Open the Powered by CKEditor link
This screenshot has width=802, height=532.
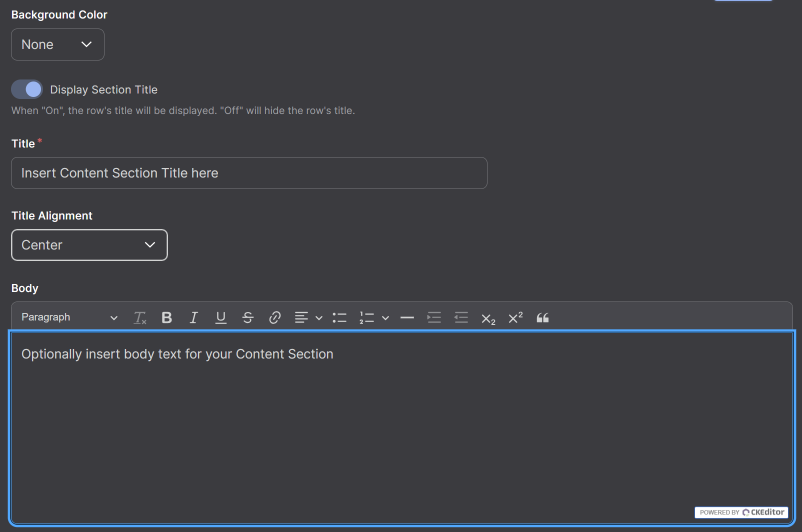[x=741, y=512]
